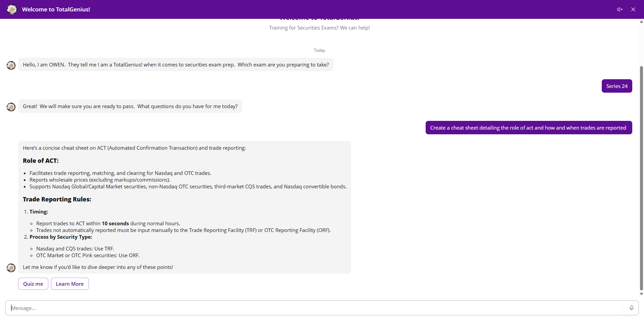This screenshot has width=644, height=327.
Task: Click the vertical scrollbar thumb
Action: pyautogui.click(x=641, y=178)
